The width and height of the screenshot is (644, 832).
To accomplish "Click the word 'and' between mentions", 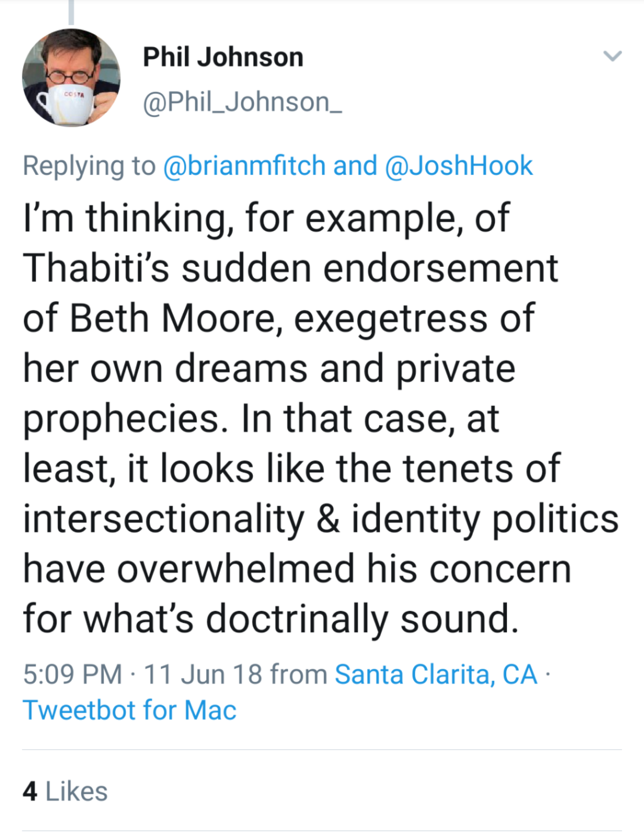I will point(355,166).
